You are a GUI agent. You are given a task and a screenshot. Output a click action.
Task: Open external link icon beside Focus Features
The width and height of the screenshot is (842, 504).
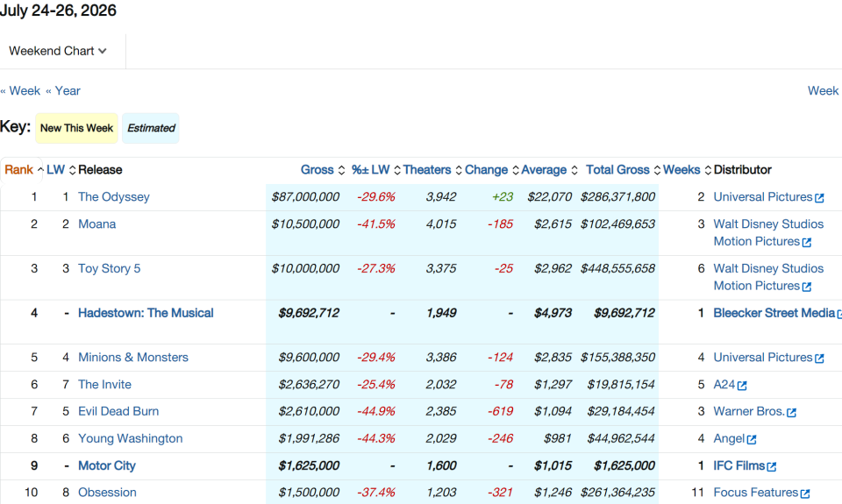coord(804,493)
